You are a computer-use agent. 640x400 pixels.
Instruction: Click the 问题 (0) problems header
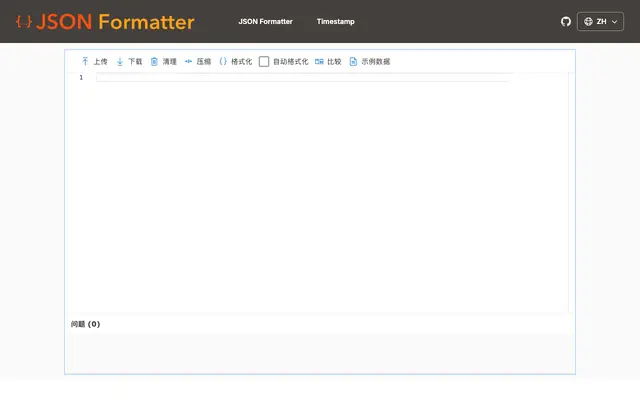[85, 324]
